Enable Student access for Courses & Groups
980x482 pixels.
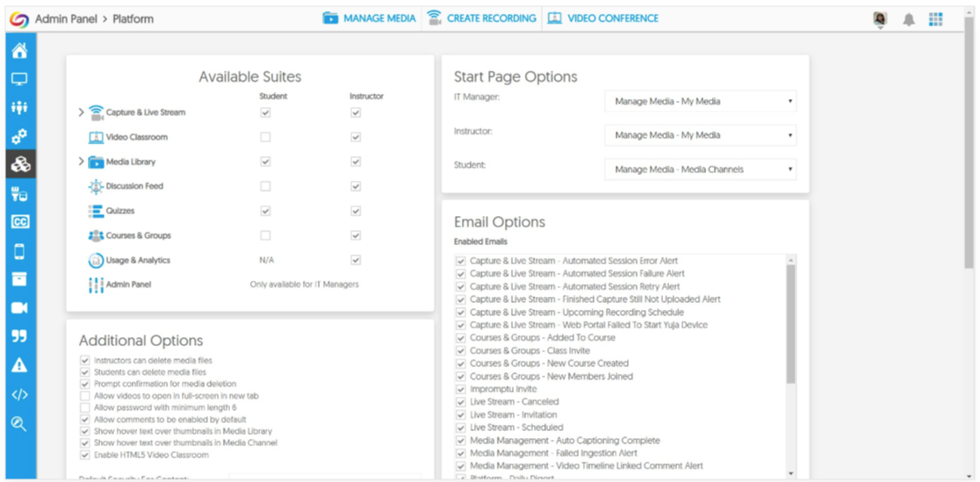[x=265, y=235]
